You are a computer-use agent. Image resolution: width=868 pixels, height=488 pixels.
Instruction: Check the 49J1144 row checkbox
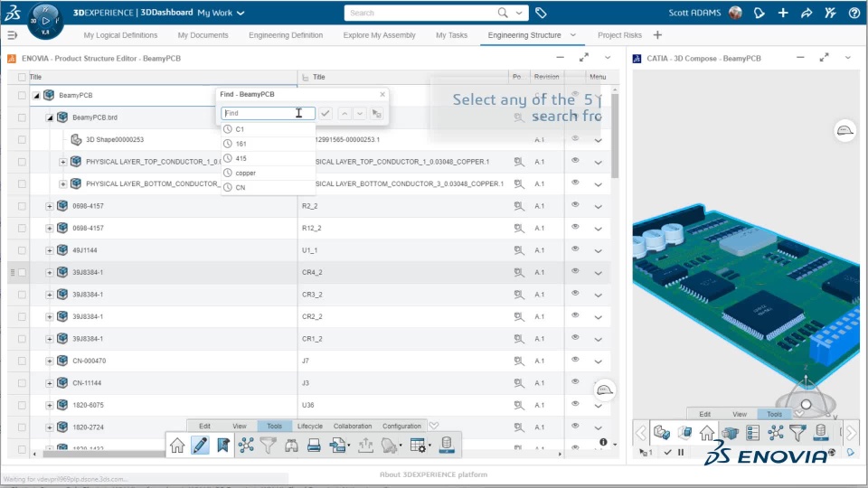pos(22,250)
